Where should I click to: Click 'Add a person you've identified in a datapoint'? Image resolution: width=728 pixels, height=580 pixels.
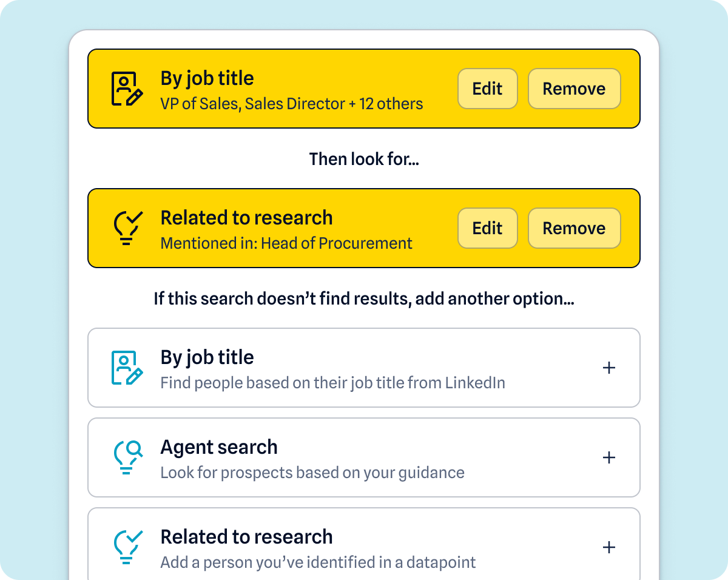[x=318, y=562]
